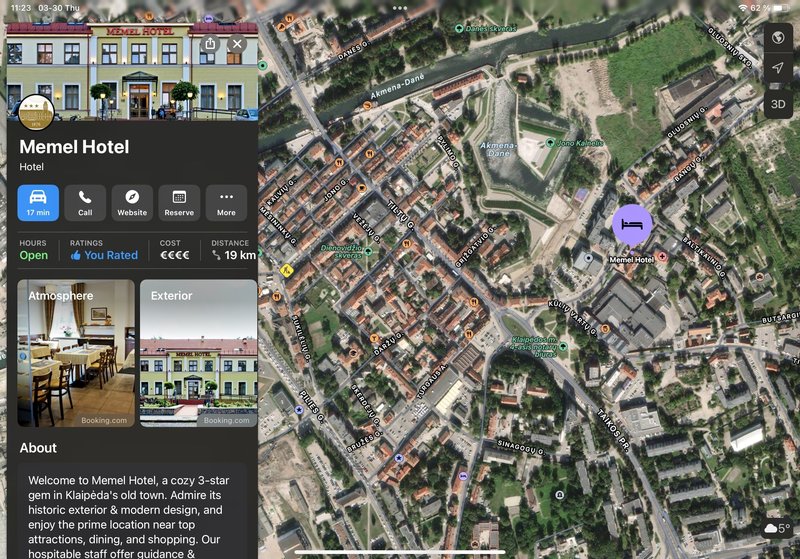Image resolution: width=800 pixels, height=559 pixels.
Task: Open the weather 5° indicator
Action: click(777, 528)
